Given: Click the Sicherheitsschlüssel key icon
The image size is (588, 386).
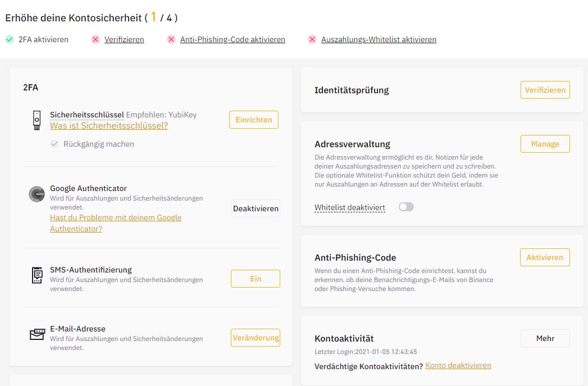Looking at the screenshot, I should click(x=37, y=120).
